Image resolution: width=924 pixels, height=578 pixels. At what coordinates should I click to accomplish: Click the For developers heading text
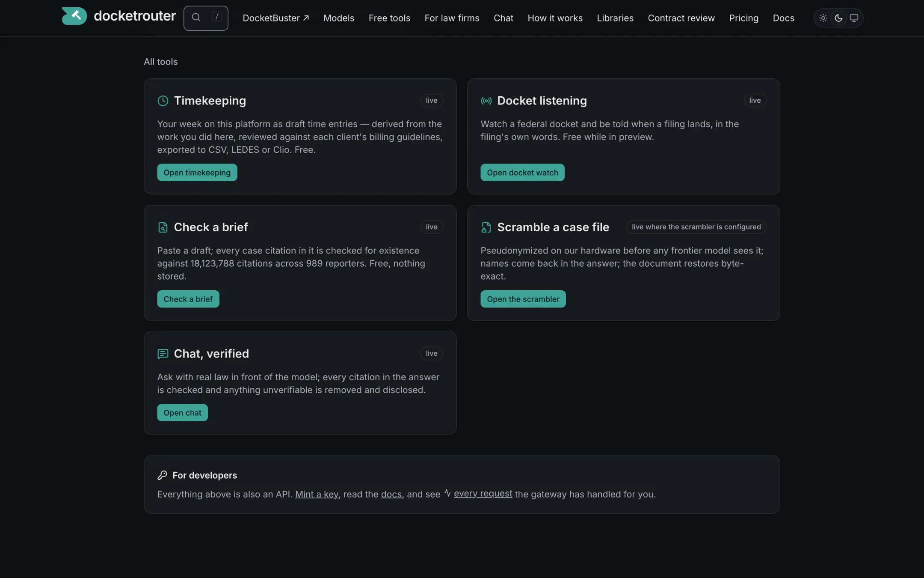pos(204,475)
